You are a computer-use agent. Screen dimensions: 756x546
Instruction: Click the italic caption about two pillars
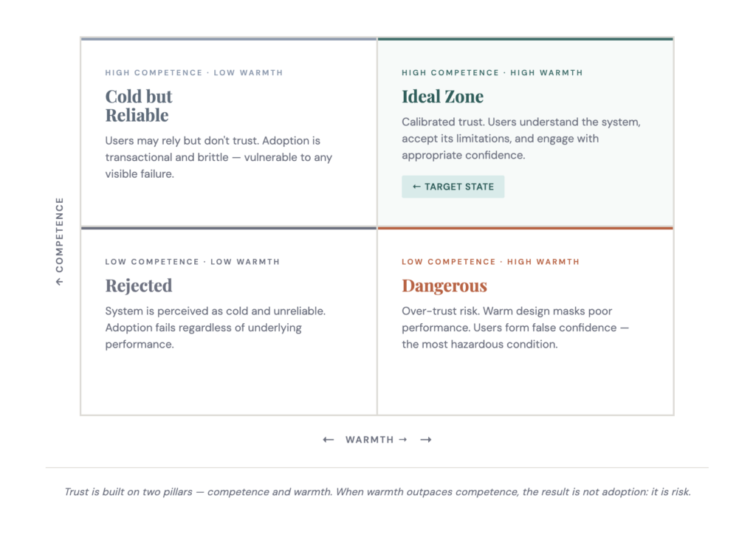pyautogui.click(x=377, y=491)
